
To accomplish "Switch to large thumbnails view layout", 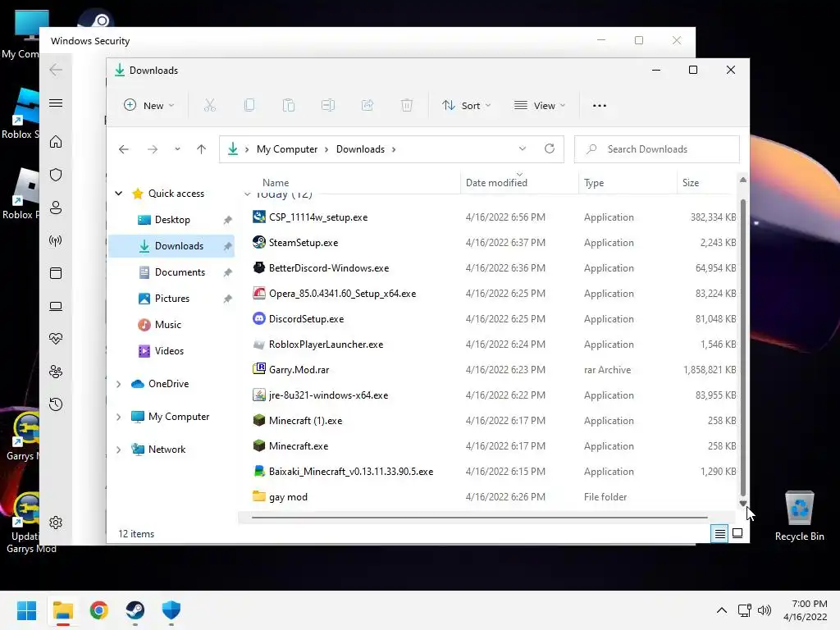I will [737, 533].
